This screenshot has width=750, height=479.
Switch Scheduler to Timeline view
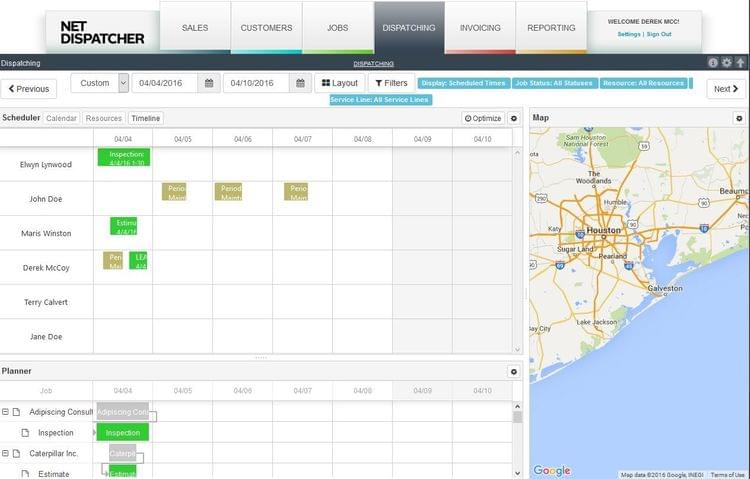[x=145, y=118]
